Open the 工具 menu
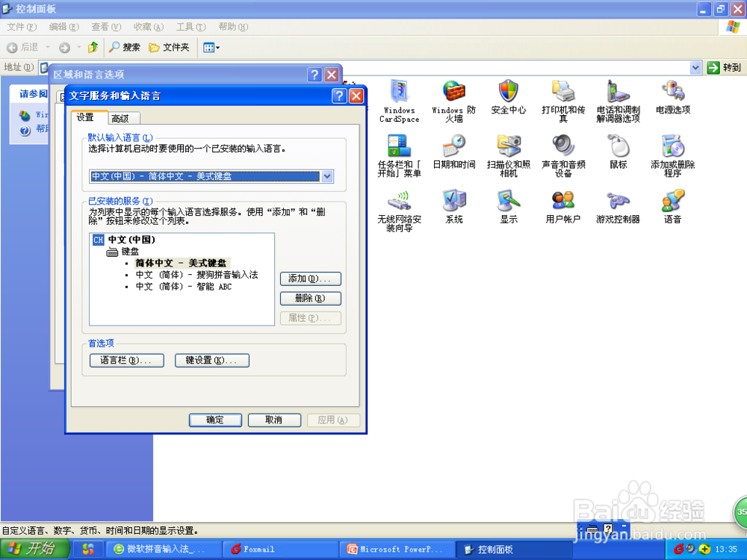747x560 pixels. tap(191, 27)
